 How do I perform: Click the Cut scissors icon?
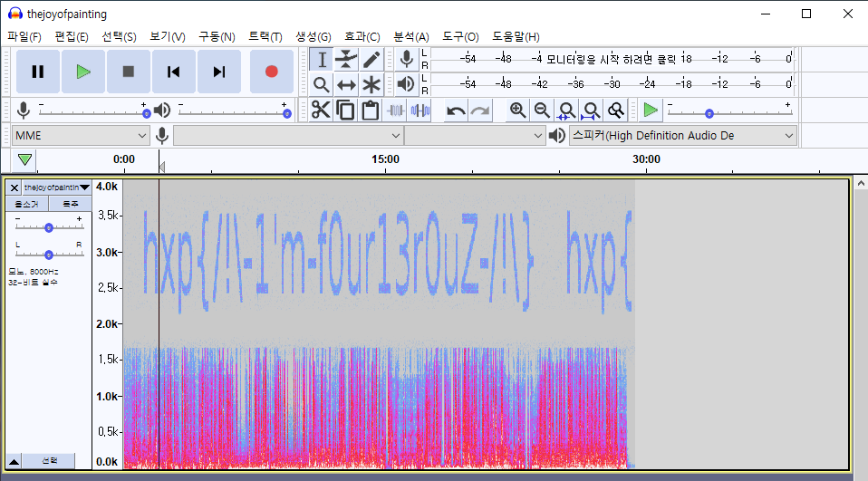pyautogui.click(x=321, y=111)
